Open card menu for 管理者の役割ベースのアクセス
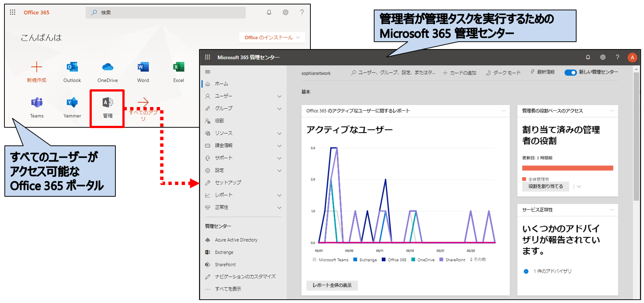644x303 pixels. pyautogui.click(x=612, y=111)
